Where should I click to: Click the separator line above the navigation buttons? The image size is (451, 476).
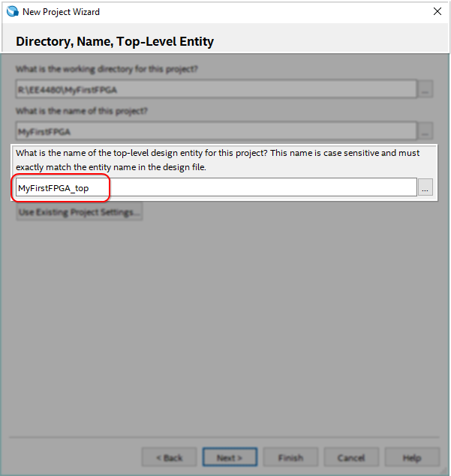tap(225, 436)
